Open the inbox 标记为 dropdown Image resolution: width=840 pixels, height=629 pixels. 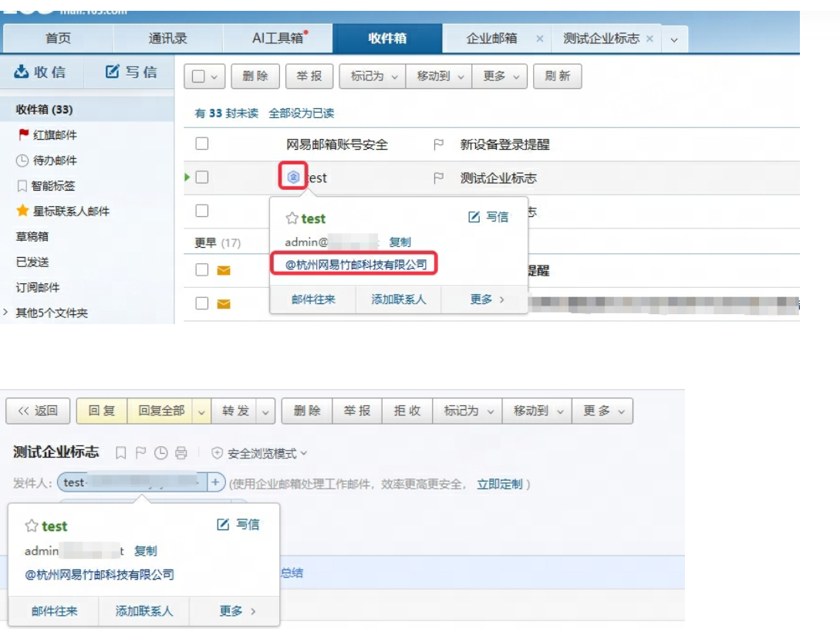373,76
